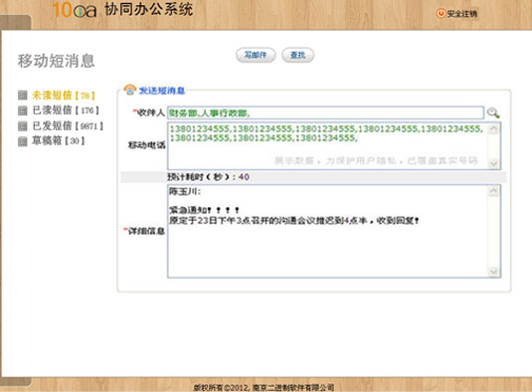The height and width of the screenshot is (392, 532).
Task: Open 草稿箱 [30] folder
Action: (58, 140)
